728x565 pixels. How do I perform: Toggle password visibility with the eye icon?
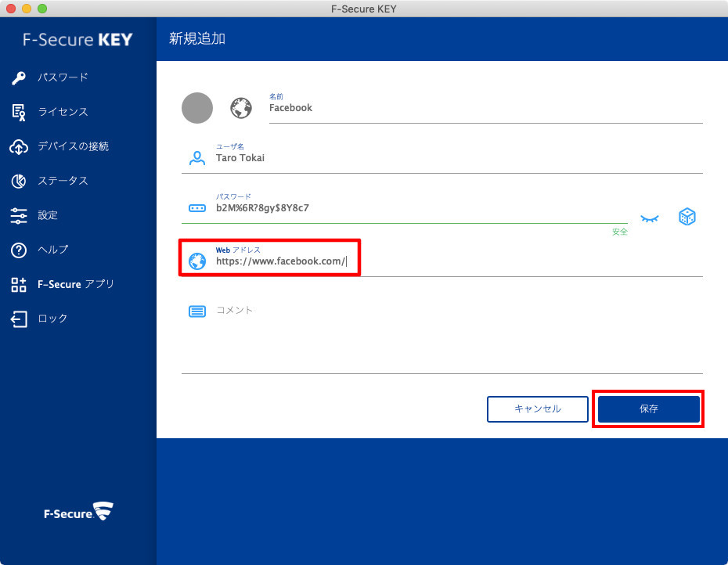649,218
